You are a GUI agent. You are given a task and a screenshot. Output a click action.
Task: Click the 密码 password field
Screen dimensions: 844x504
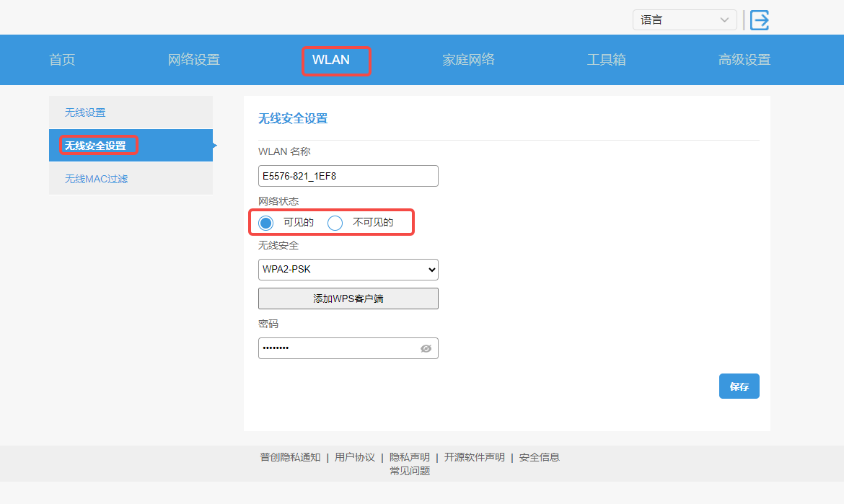coord(335,348)
